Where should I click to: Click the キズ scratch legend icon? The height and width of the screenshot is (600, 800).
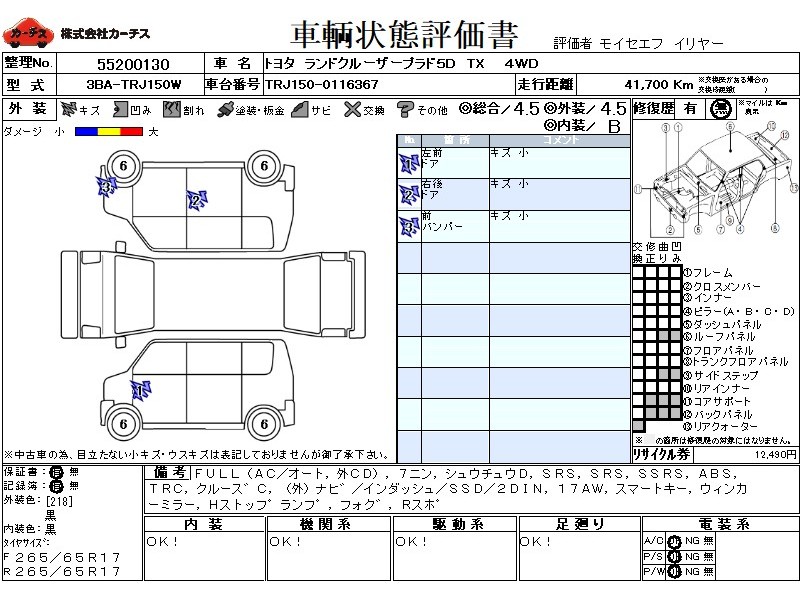click(70, 109)
